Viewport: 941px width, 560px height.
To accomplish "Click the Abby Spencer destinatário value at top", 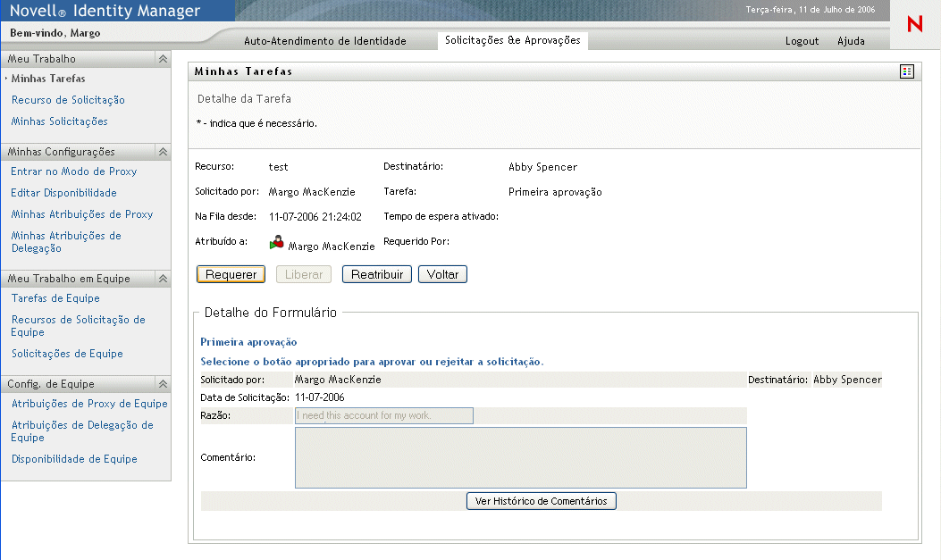I will tap(542, 167).
